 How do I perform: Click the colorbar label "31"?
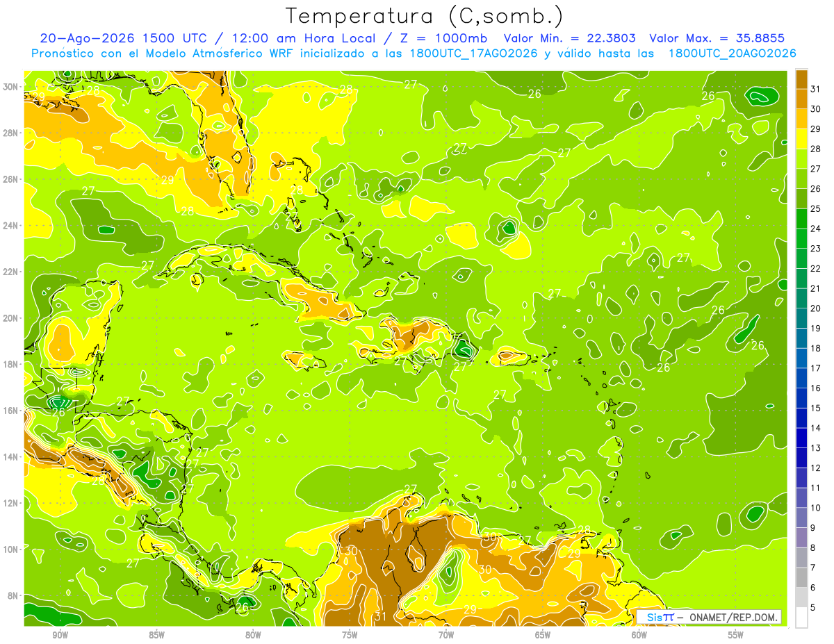pos(816,89)
